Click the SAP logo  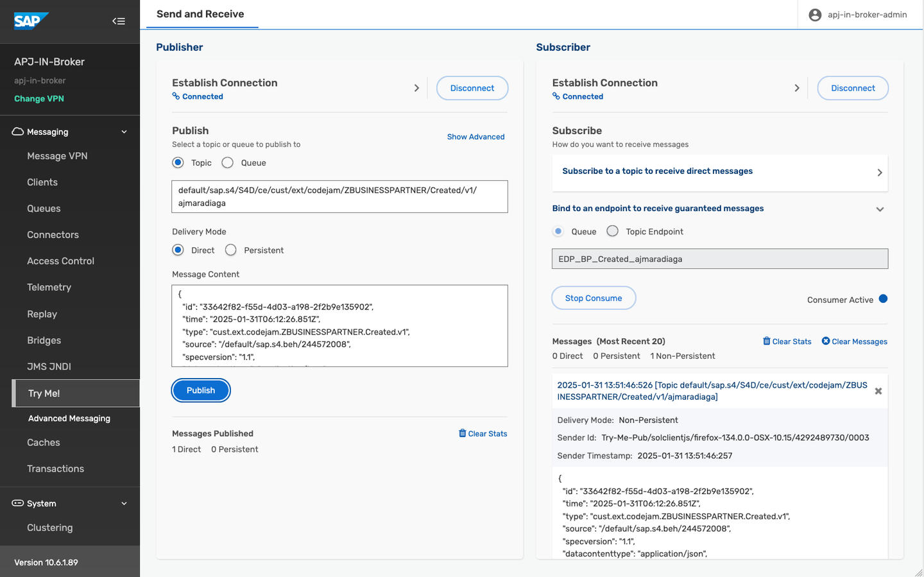(31, 21)
